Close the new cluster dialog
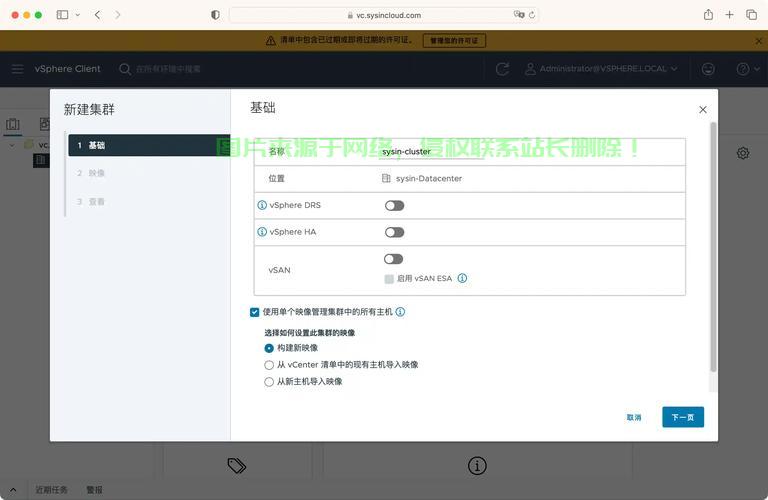768x500 pixels. pyautogui.click(x=703, y=110)
